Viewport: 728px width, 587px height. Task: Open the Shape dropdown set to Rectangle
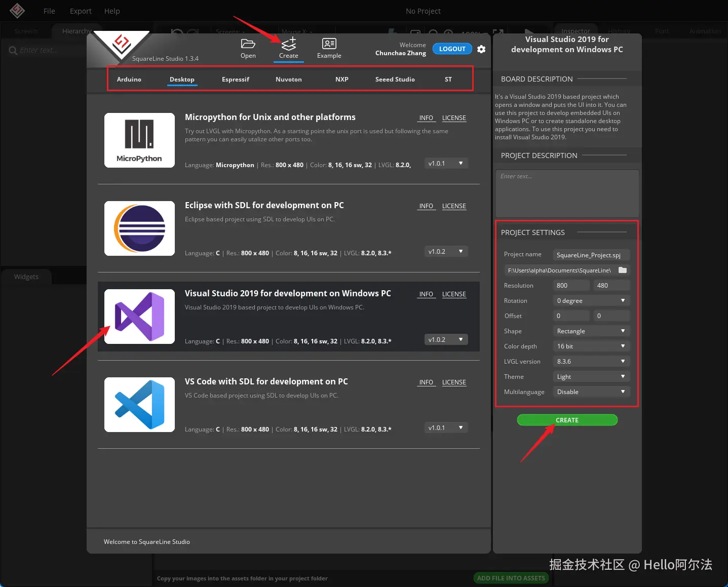(591, 331)
